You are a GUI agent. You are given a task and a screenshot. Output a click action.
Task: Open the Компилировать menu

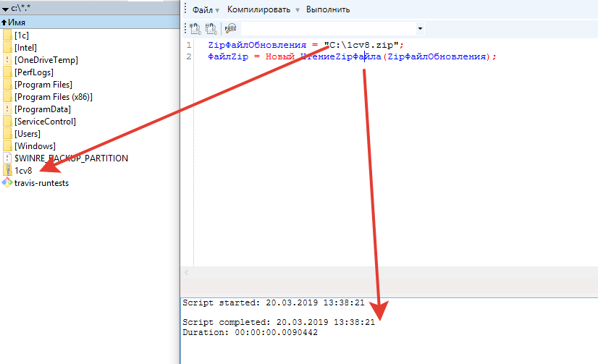(258, 9)
